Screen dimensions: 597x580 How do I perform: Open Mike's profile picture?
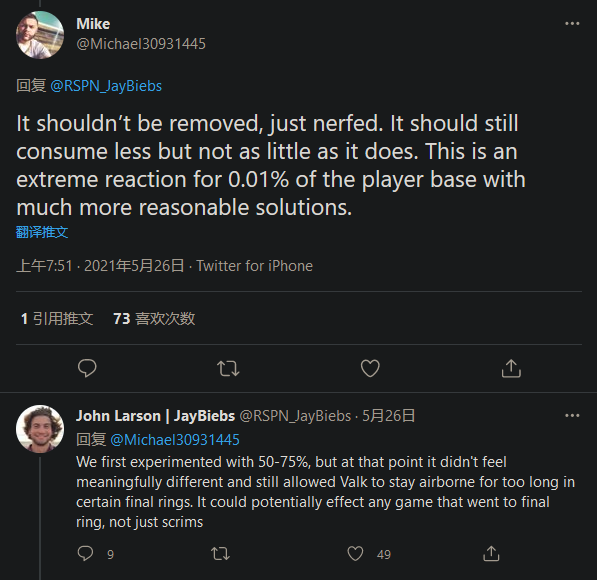(x=40, y=35)
